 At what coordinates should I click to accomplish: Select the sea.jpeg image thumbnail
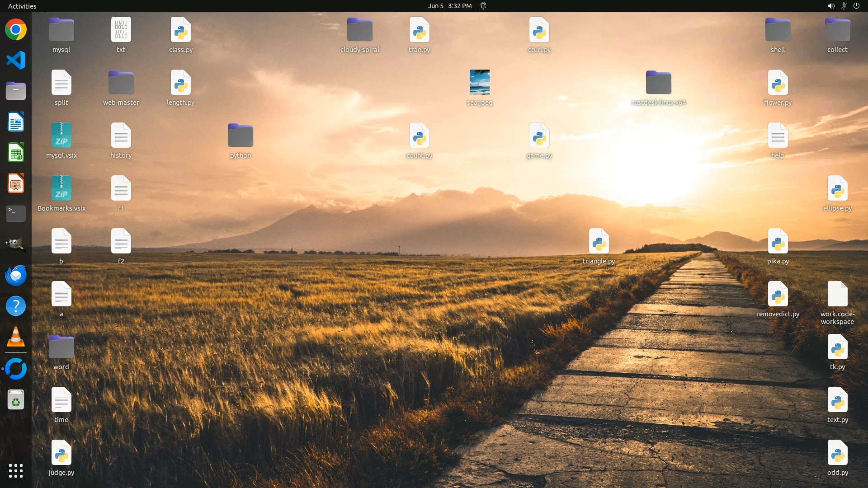(479, 82)
